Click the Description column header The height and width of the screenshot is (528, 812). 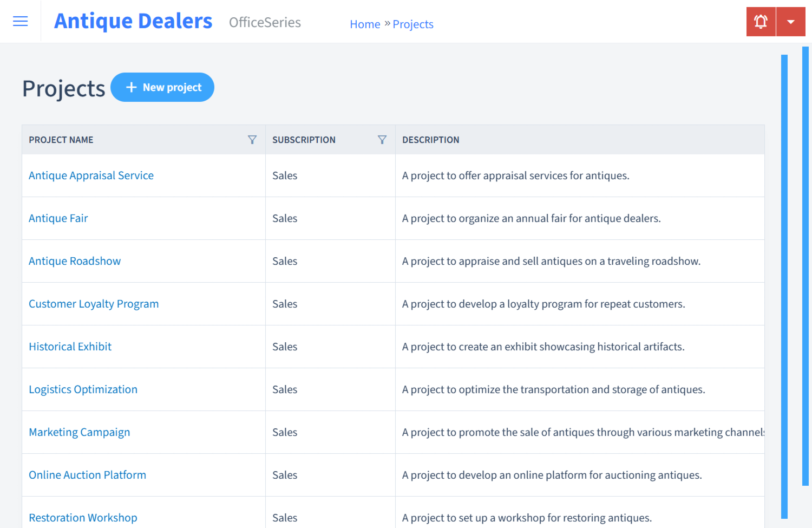[430, 140]
